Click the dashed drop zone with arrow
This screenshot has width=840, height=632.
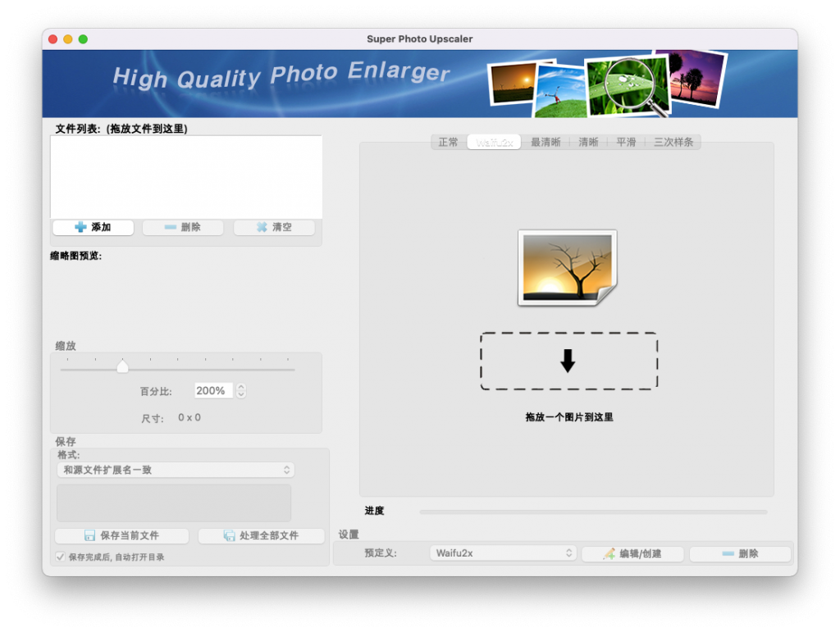tap(568, 361)
